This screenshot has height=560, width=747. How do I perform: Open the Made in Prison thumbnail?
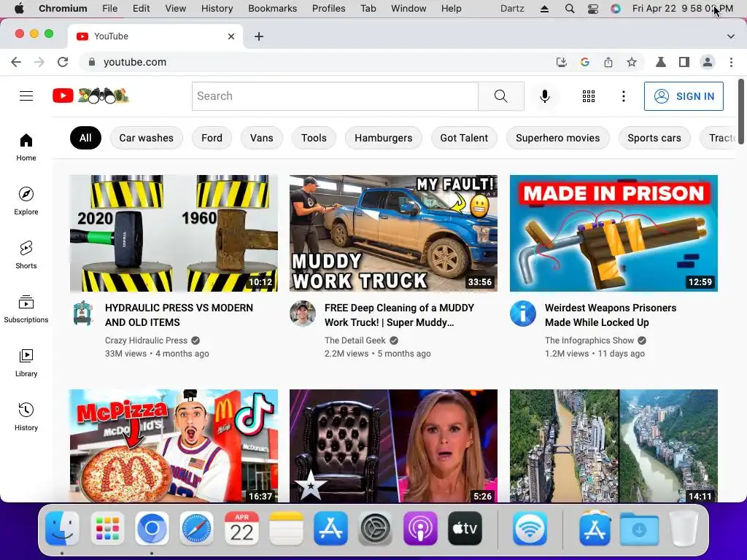(x=614, y=233)
